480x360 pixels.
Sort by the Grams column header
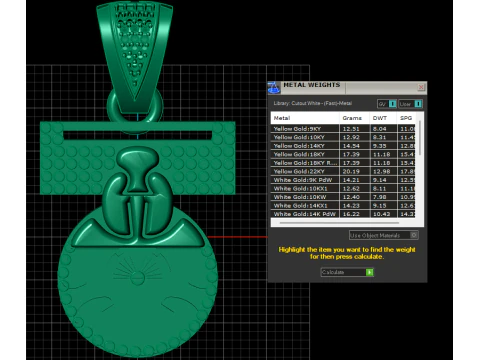click(354, 118)
